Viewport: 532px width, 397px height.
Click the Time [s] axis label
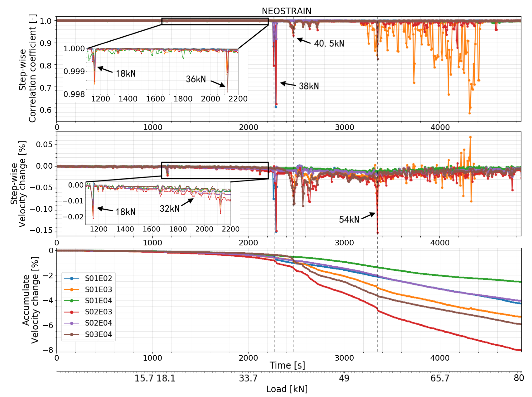pos(287,365)
